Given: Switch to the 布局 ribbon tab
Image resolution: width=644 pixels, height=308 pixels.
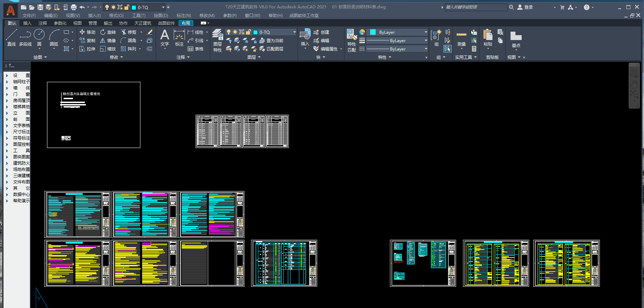Looking at the screenshot, I should [186, 23].
